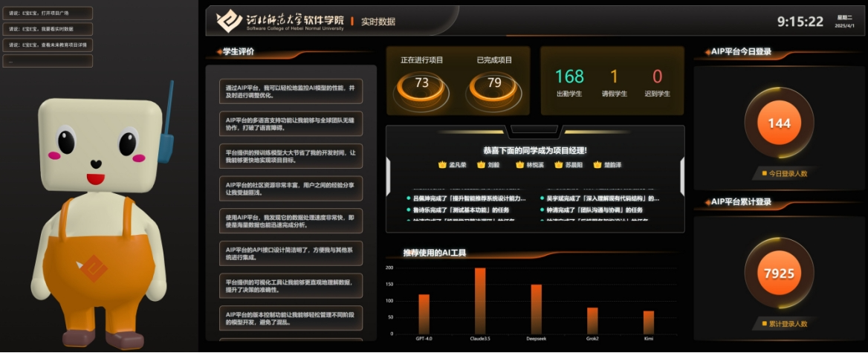Click the orange circle showing 144 logins

pos(779,123)
